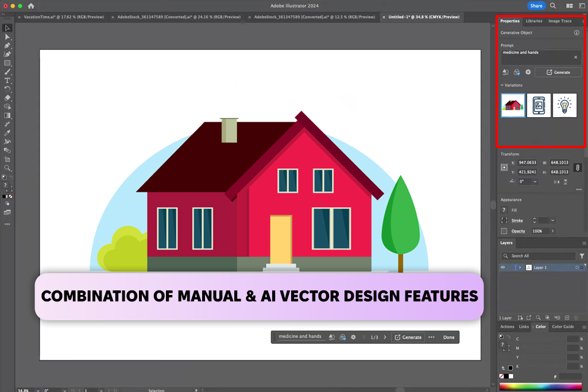This screenshot has height=392, width=588.
Task: Select the lightbulb variation thumbnail
Action: pos(564,105)
